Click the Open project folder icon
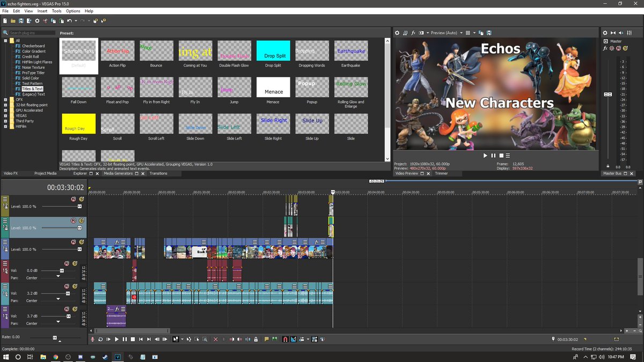The width and height of the screenshot is (644, 362). pos(13,21)
